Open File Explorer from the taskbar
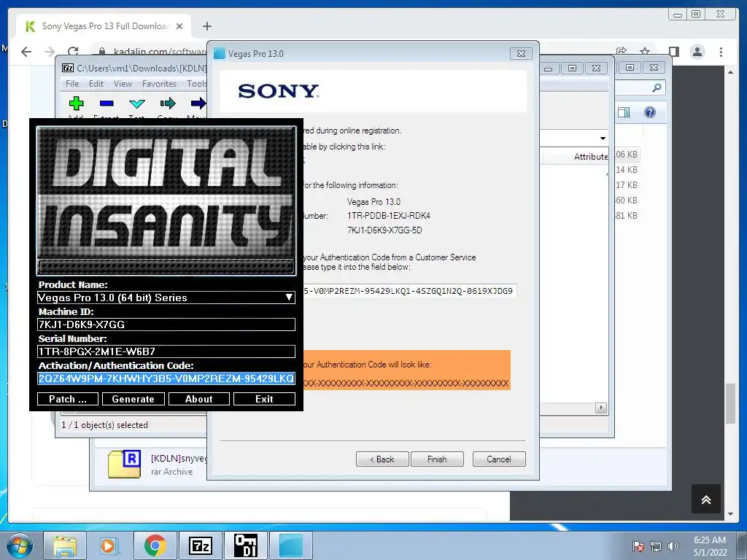This screenshot has height=560, width=747. [65, 545]
